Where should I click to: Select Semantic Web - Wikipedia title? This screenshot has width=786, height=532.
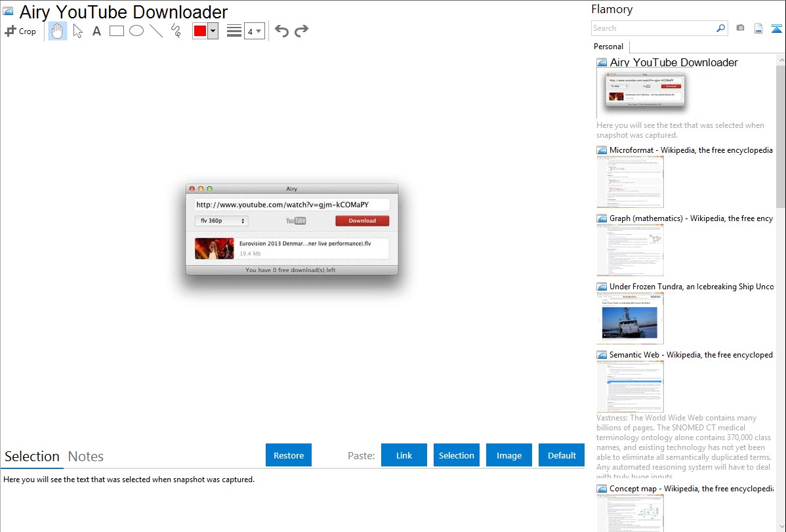[x=691, y=354]
